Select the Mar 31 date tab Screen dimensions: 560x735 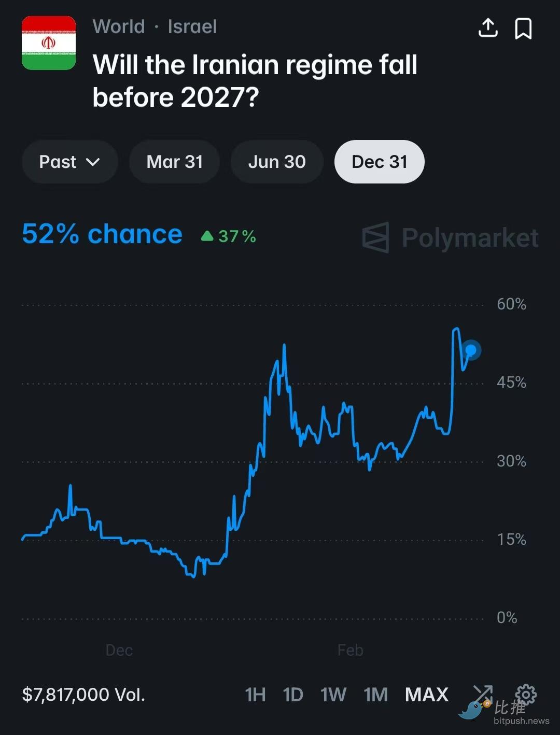click(x=174, y=162)
